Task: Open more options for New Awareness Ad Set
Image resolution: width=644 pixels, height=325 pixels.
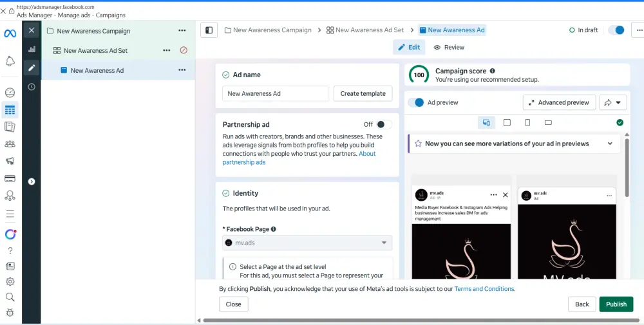Action: pos(166,50)
